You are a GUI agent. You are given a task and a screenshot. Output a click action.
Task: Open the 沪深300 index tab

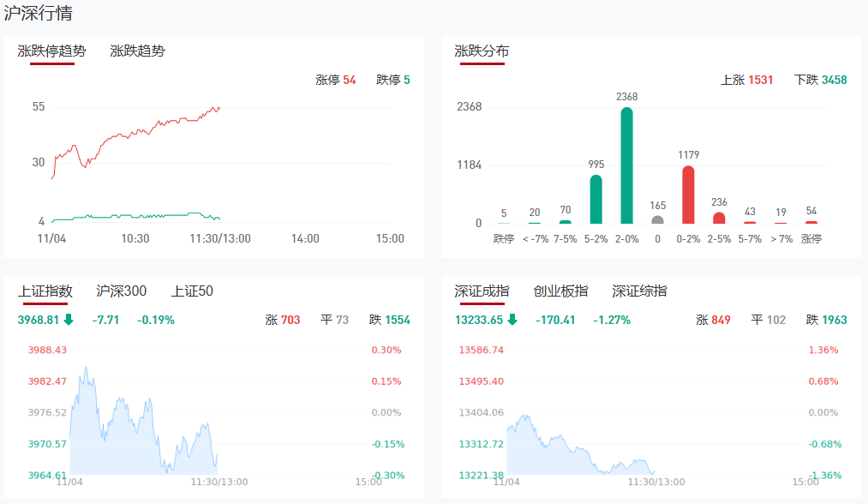(121, 291)
